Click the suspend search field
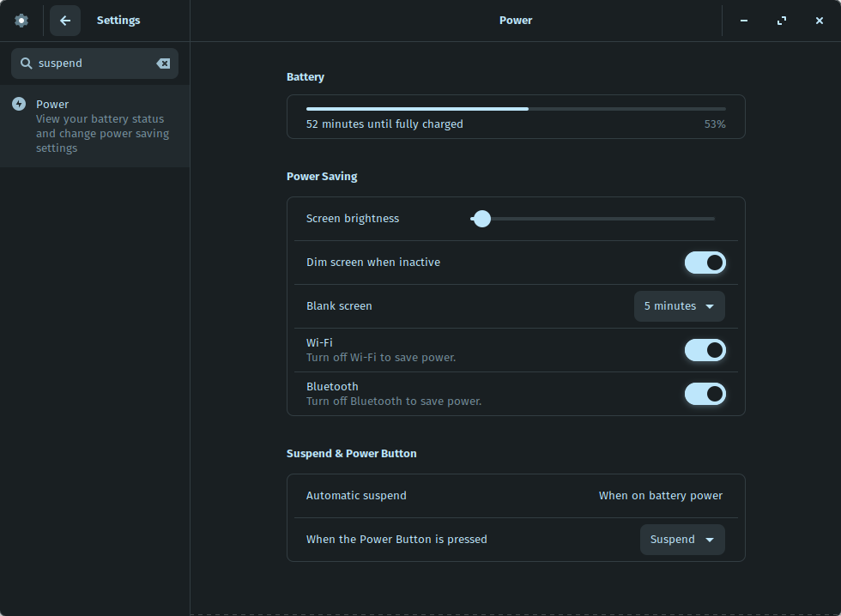The width and height of the screenshot is (841, 616). tap(95, 63)
